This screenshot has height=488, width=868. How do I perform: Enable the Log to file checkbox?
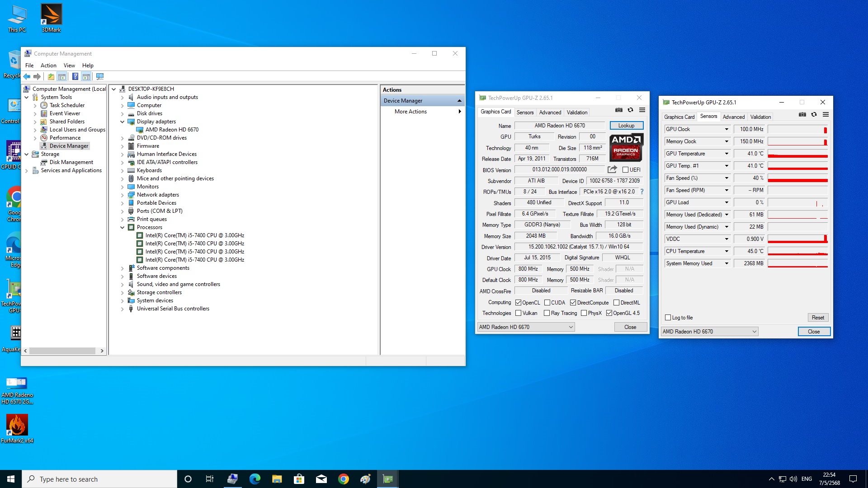coord(668,318)
